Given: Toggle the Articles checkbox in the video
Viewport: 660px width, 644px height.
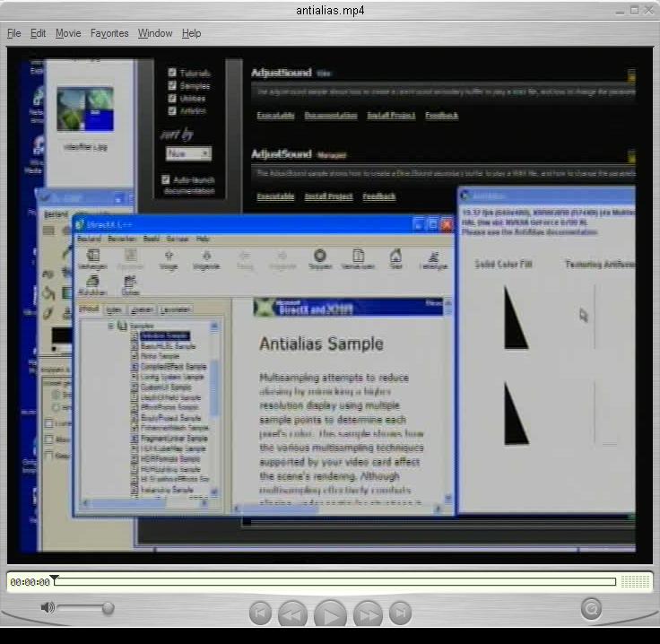Looking at the screenshot, I should pyautogui.click(x=172, y=110).
